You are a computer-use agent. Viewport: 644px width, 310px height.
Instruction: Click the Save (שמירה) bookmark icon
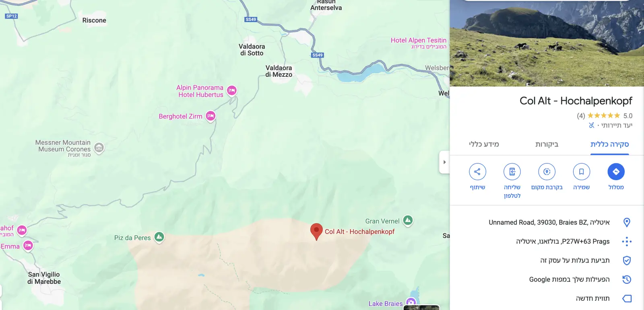tap(581, 172)
